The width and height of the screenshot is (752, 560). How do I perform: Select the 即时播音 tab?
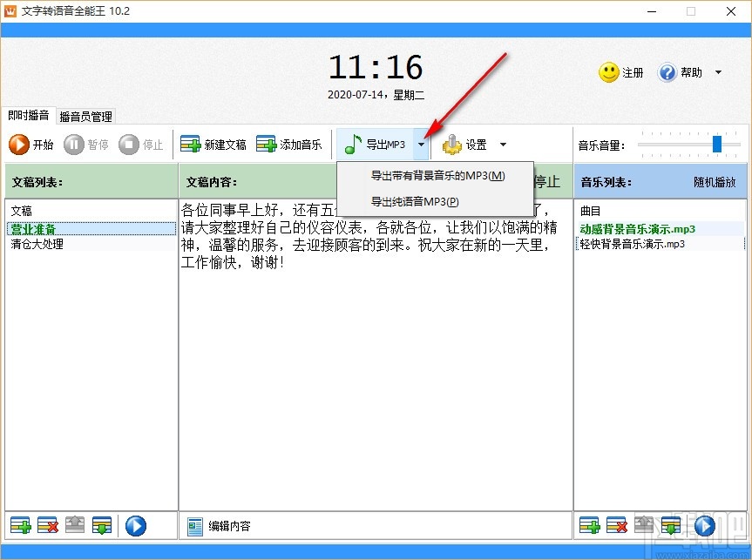(x=28, y=116)
